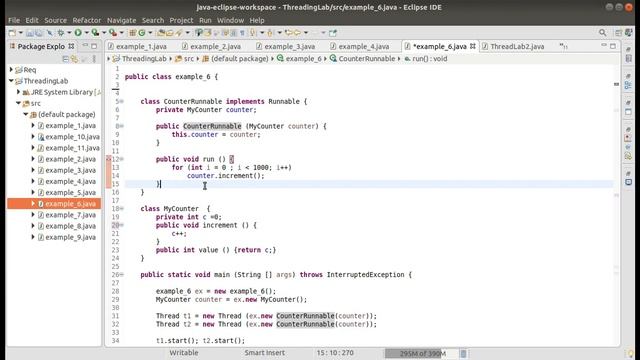640x360 pixels.
Task: Collapse the default package node
Action: (x=26, y=114)
